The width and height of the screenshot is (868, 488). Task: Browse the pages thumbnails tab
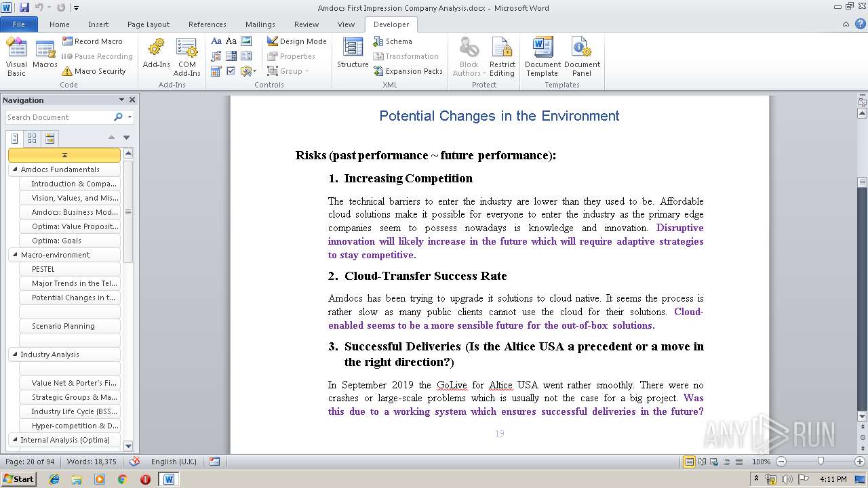coord(32,138)
